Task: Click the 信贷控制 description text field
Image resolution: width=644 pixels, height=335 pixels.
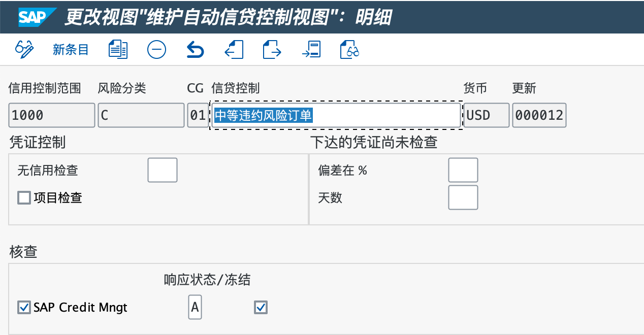Action: point(336,115)
